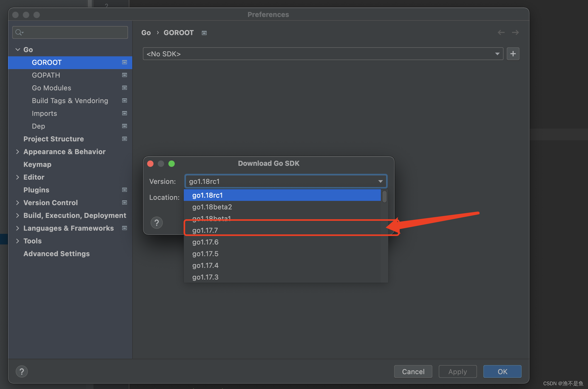
Task: Click the Add SDK plus button
Action: click(x=513, y=54)
